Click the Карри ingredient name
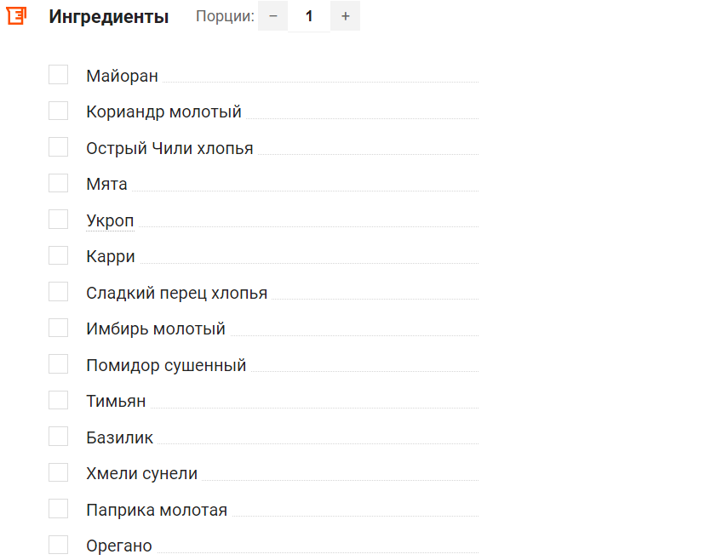 point(111,256)
